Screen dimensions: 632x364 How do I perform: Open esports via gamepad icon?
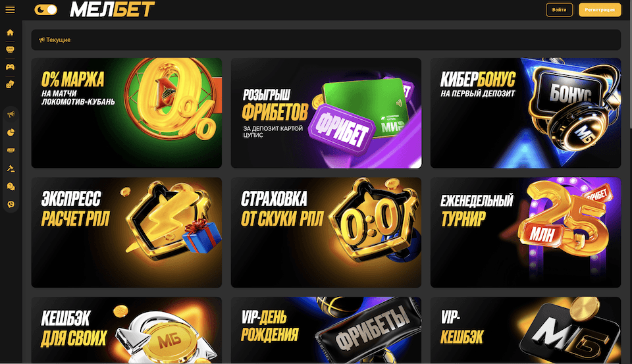(x=10, y=67)
